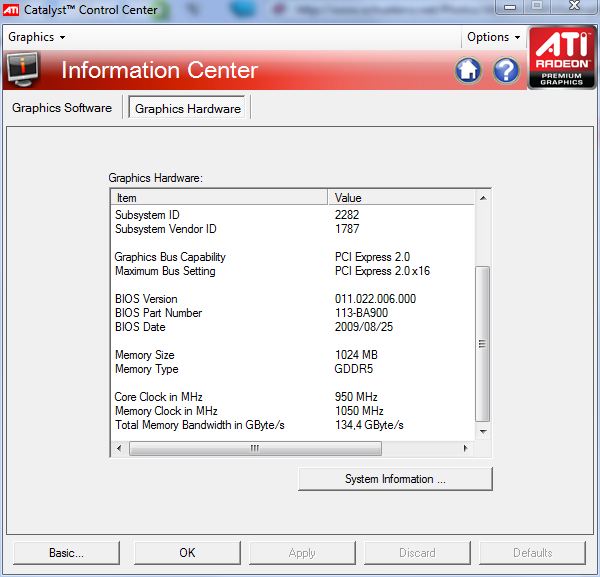
Task: Go to the Home page icon
Action: [468, 70]
